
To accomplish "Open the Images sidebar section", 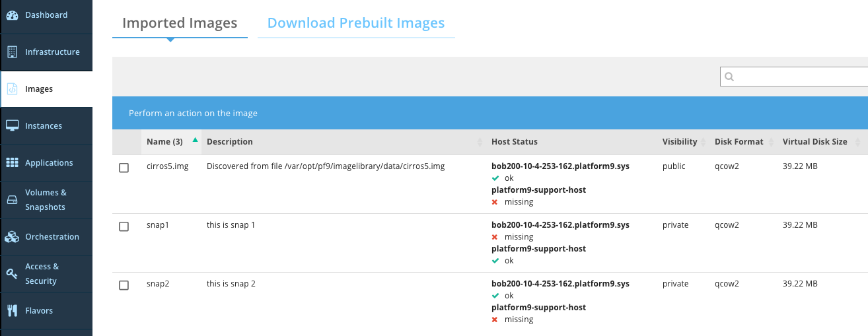I will [x=39, y=89].
